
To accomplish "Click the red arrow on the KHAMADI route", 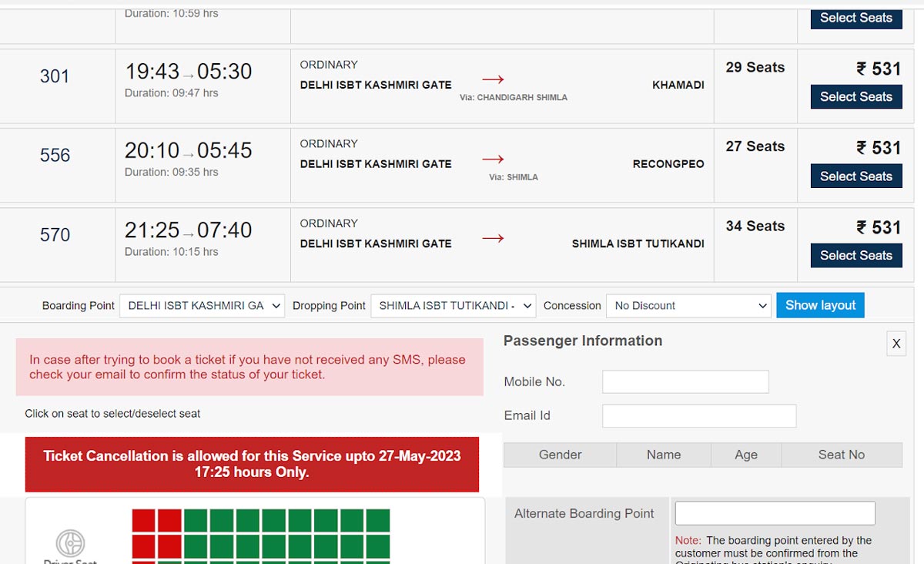I will 493,79.
